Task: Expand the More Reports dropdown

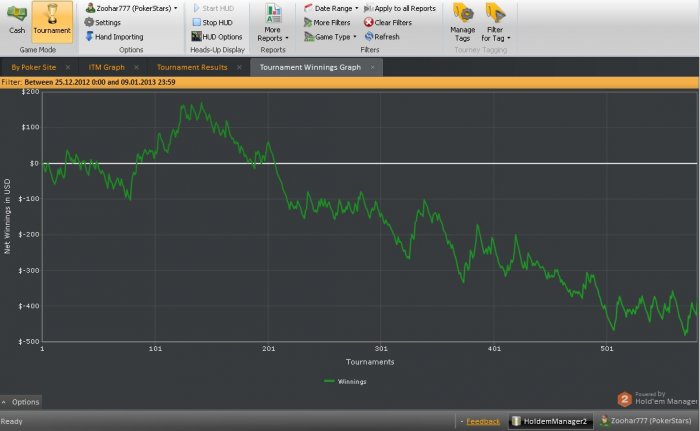Action: click(272, 24)
